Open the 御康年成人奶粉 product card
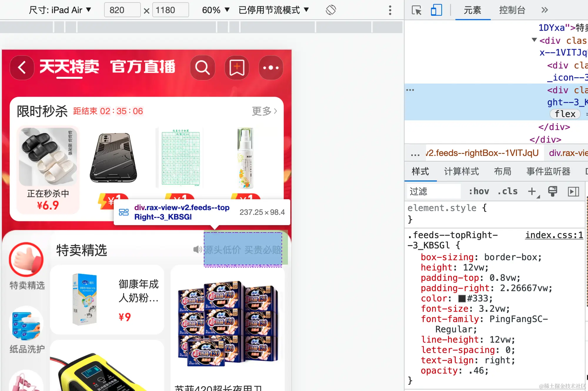 (x=107, y=300)
